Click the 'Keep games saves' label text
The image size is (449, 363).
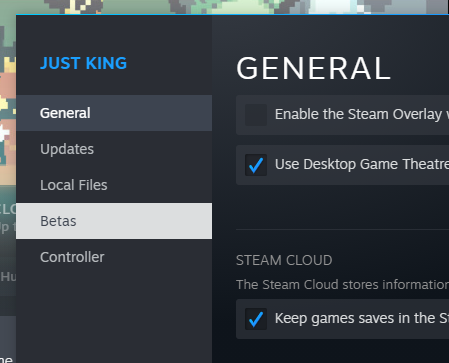[x=362, y=318]
